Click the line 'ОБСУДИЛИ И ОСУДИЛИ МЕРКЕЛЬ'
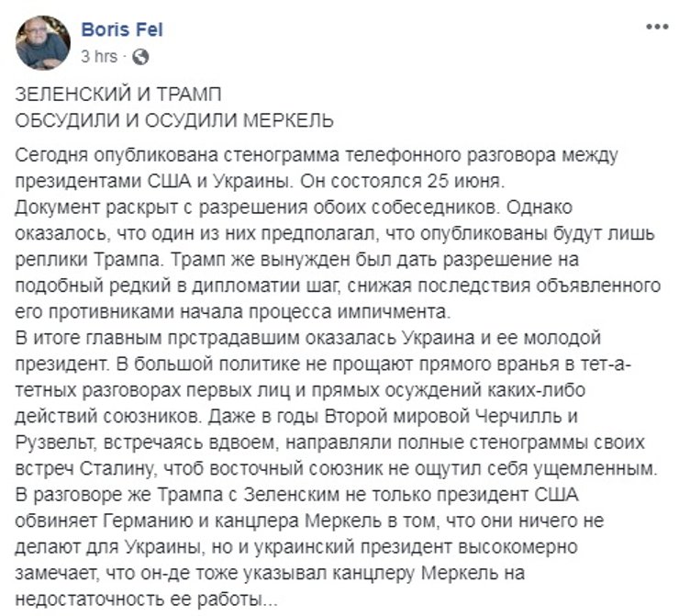Image resolution: width=679 pixels, height=616 pixels. tap(176, 119)
